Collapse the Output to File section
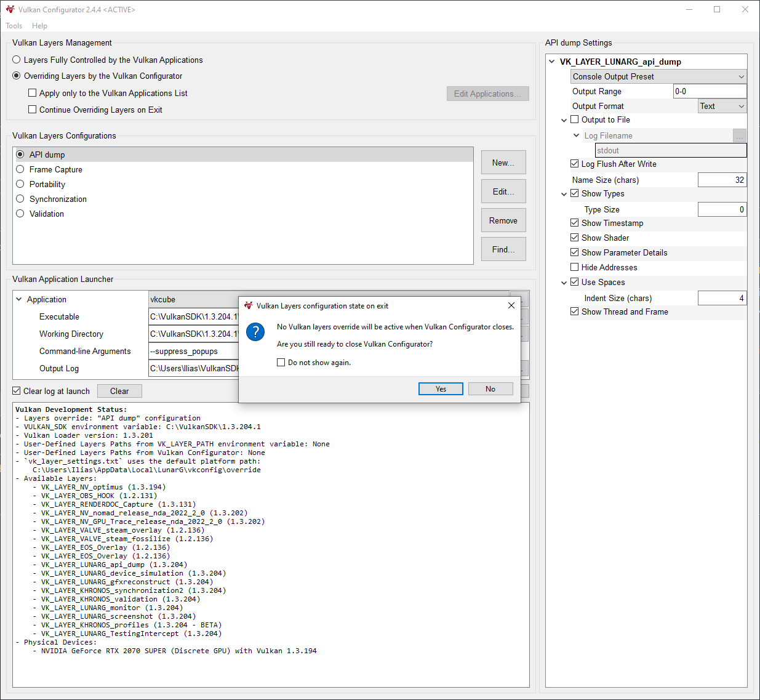The height and width of the screenshot is (700, 760). pos(564,119)
